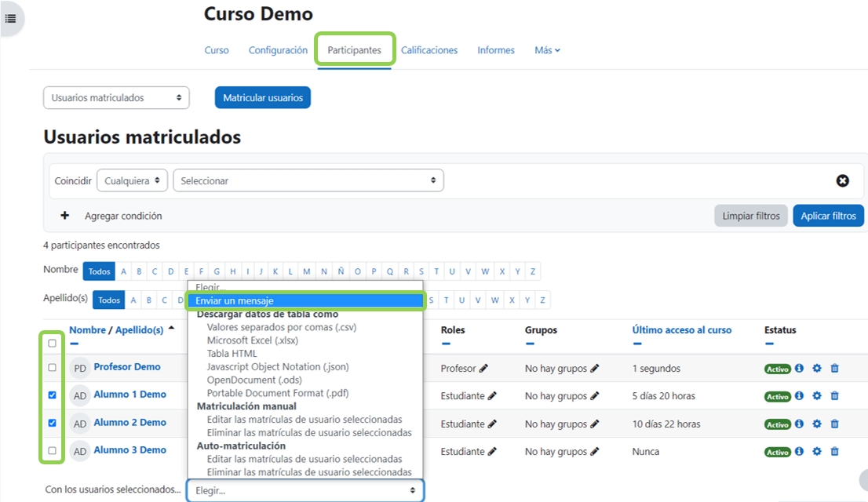Remove filter condition with X icon

tap(842, 180)
